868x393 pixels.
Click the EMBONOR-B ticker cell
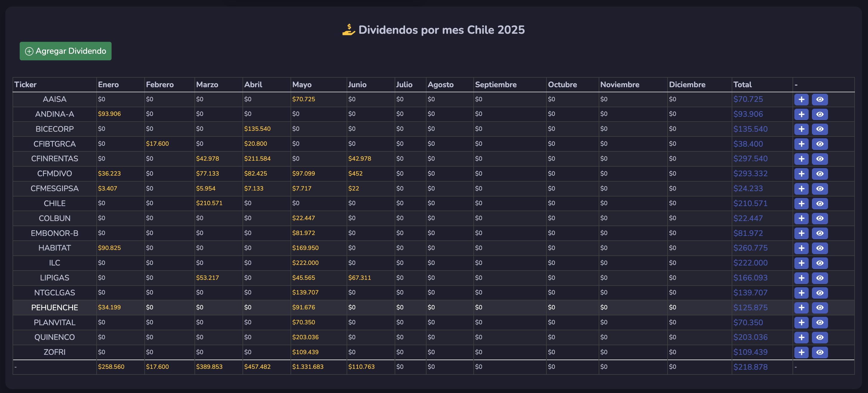pos(55,233)
